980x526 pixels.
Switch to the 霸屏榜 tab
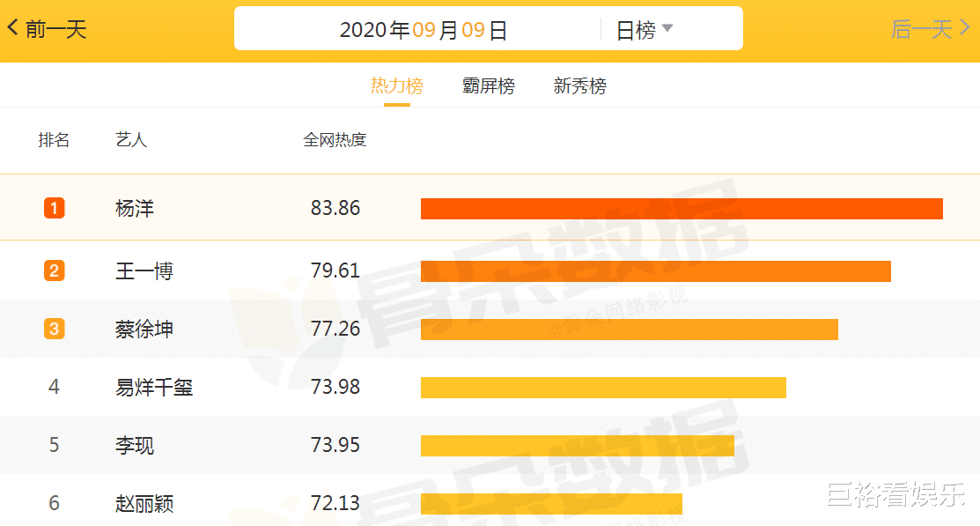(488, 85)
